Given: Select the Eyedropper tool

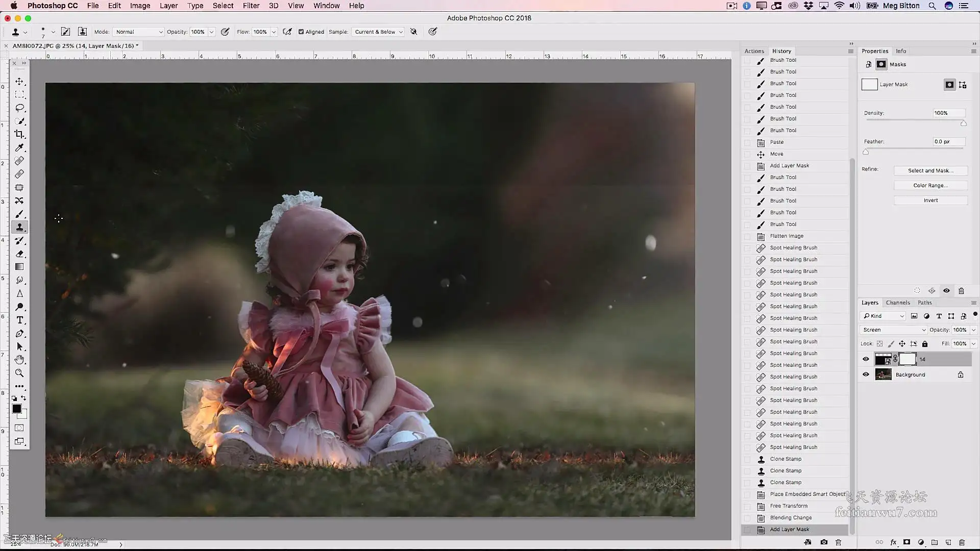Looking at the screenshot, I should tap(19, 147).
